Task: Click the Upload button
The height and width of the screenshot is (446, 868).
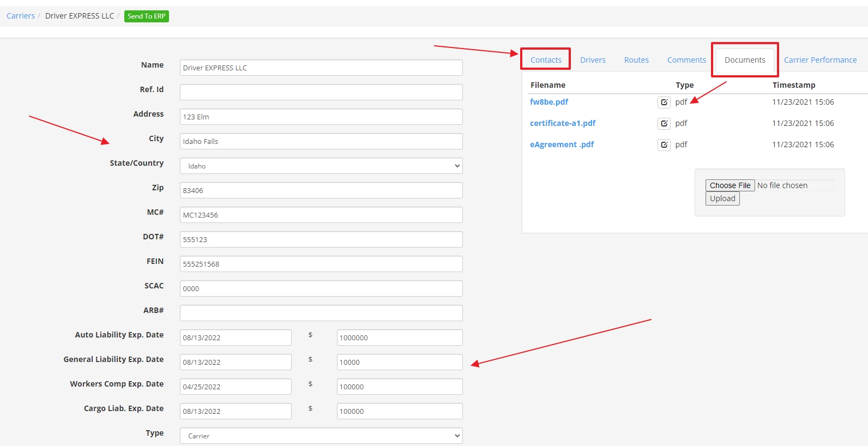Action: click(722, 199)
